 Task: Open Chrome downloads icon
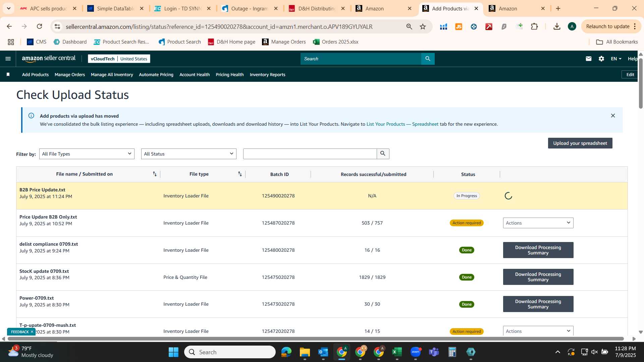click(x=557, y=26)
